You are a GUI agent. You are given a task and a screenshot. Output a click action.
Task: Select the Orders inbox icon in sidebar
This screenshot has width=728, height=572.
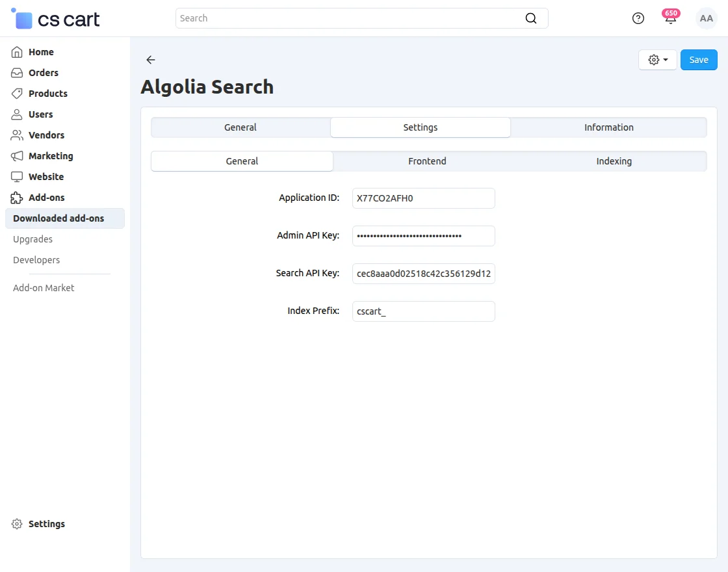pos(16,72)
